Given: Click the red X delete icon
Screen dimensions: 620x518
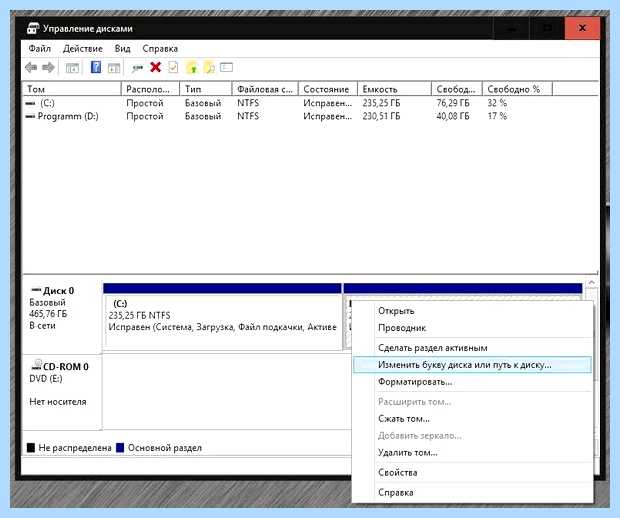Looking at the screenshot, I should tap(156, 67).
